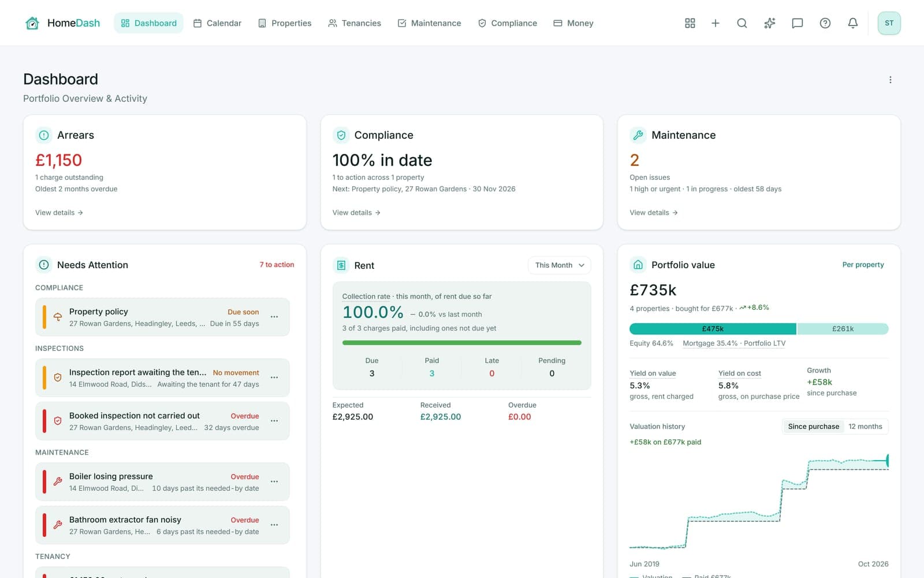The height and width of the screenshot is (578, 924).
Task: Open the Compliance nav tab
Action: 508,23
